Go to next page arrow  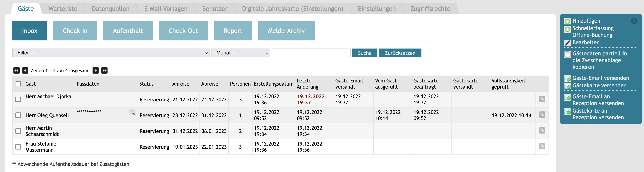click(96, 70)
